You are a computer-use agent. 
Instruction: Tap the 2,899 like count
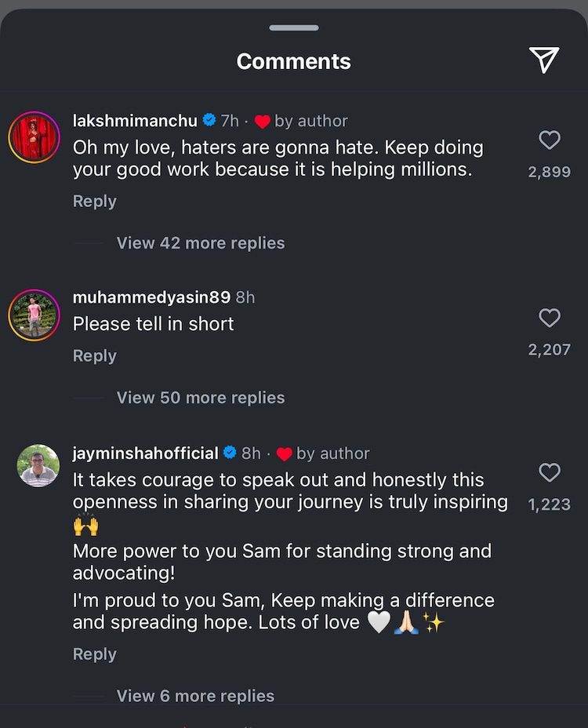[x=549, y=172]
